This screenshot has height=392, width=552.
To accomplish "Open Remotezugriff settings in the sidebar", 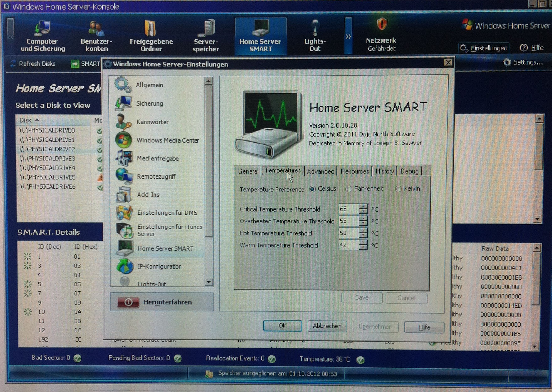I will tap(156, 177).
